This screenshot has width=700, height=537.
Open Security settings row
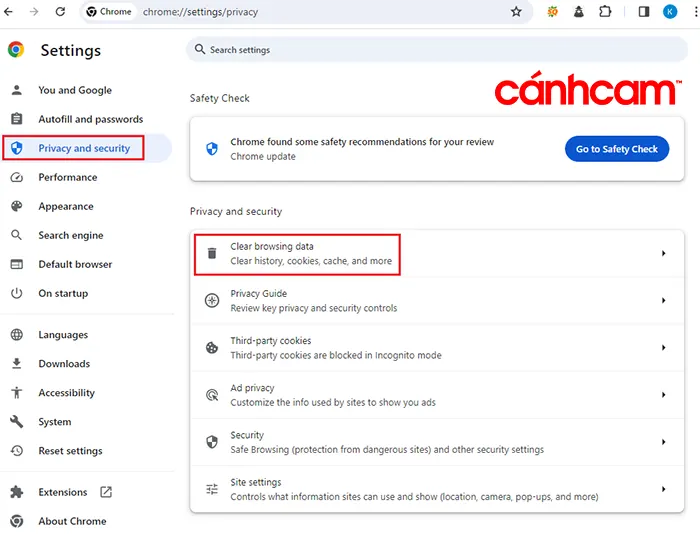tap(437, 442)
